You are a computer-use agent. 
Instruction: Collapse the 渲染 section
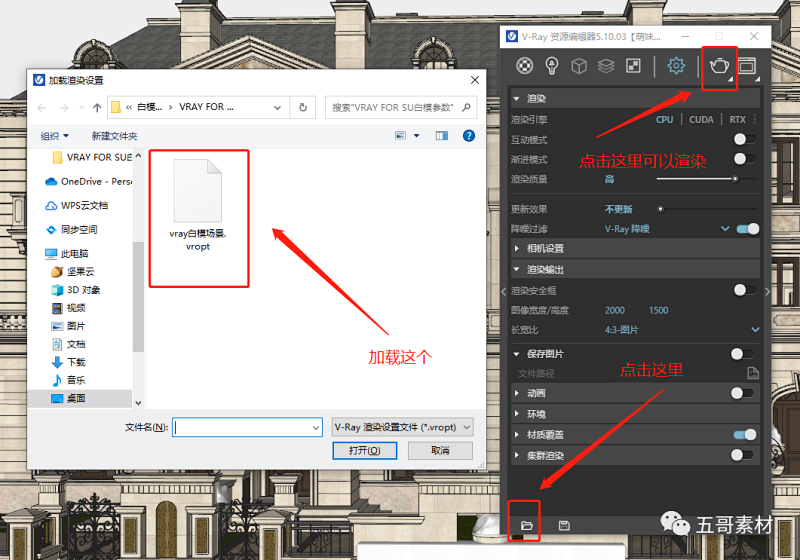[516, 98]
